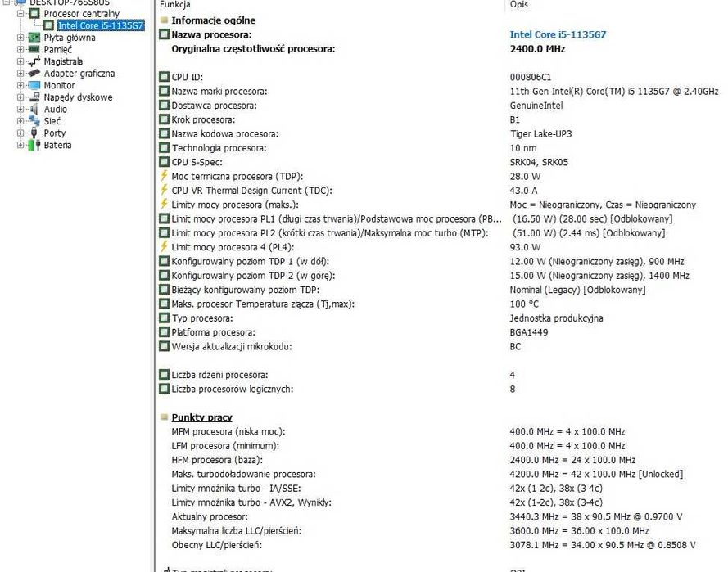Open Monitor tree item

(x=59, y=85)
